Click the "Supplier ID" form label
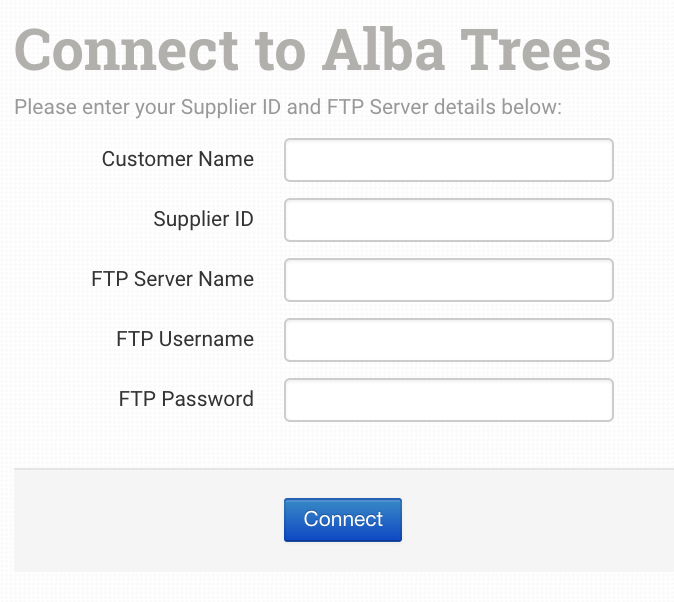 point(203,219)
